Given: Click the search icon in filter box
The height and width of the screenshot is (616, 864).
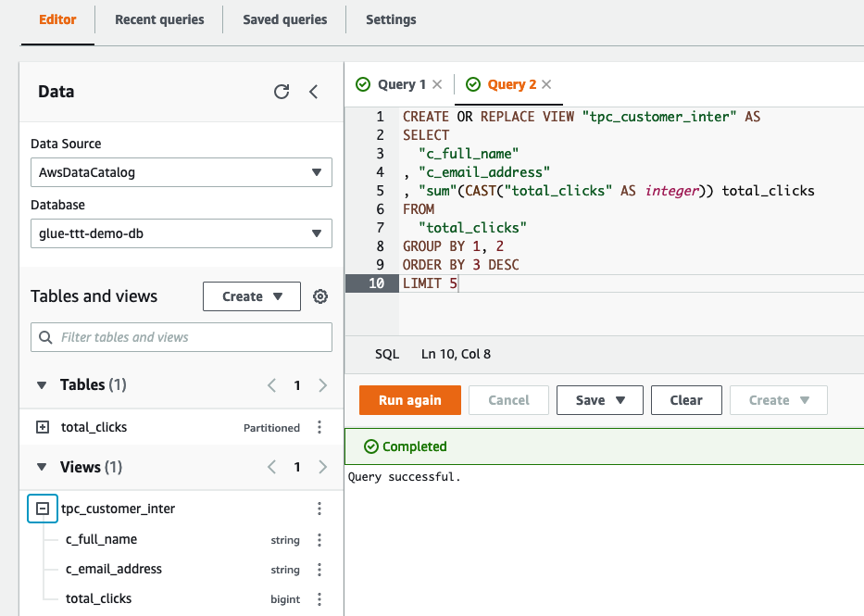Looking at the screenshot, I should coord(45,337).
